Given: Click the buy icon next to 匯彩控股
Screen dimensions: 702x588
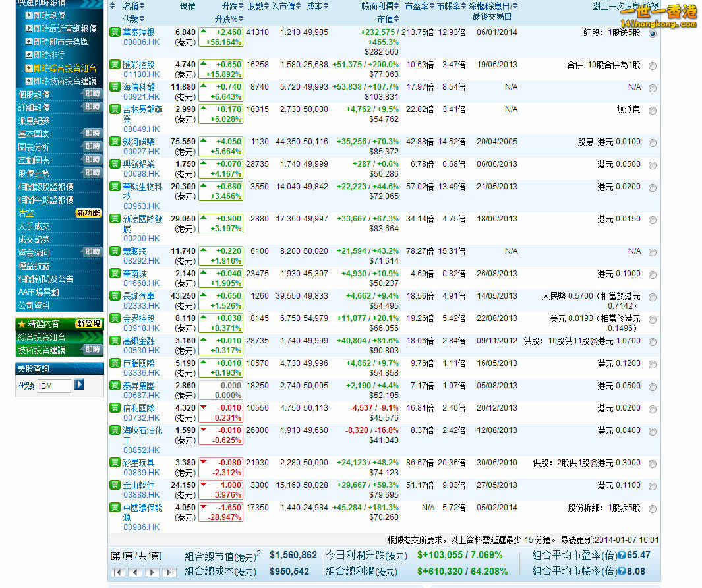Looking at the screenshot, I should coord(115,64).
